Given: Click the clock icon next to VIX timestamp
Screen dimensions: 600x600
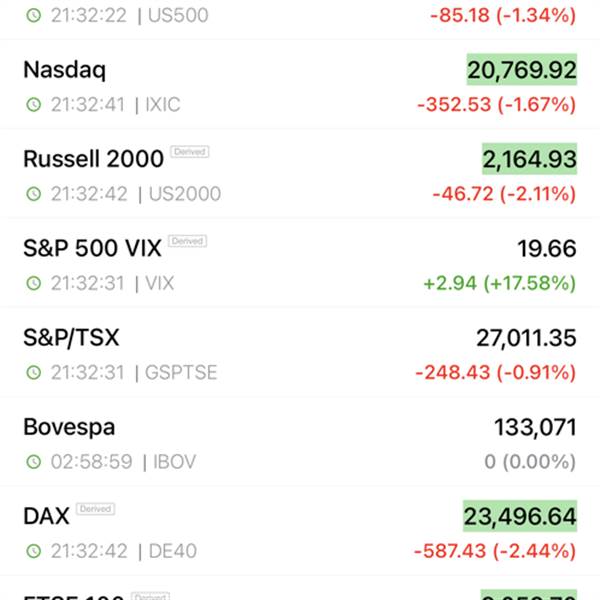Looking at the screenshot, I should pyautogui.click(x=34, y=283).
